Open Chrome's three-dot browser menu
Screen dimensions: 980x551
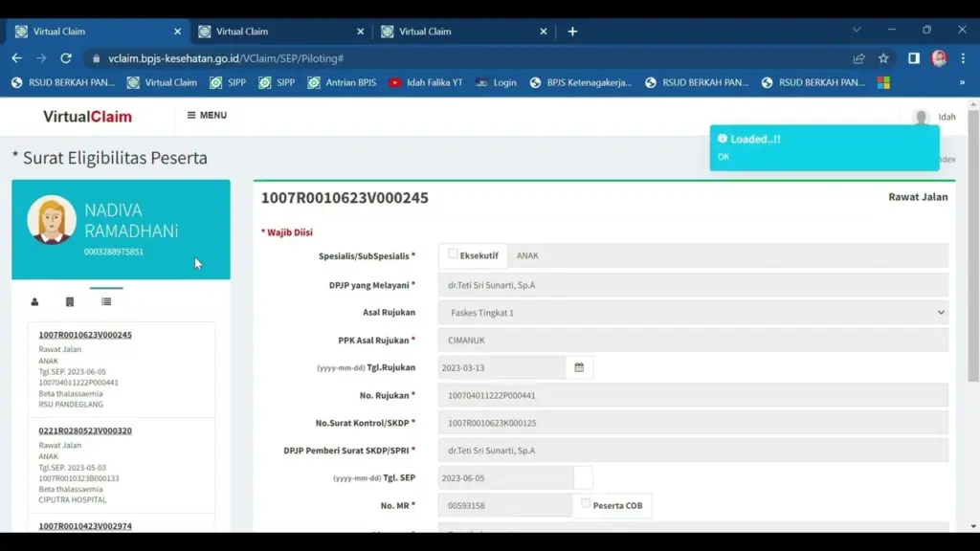pyautogui.click(x=961, y=57)
